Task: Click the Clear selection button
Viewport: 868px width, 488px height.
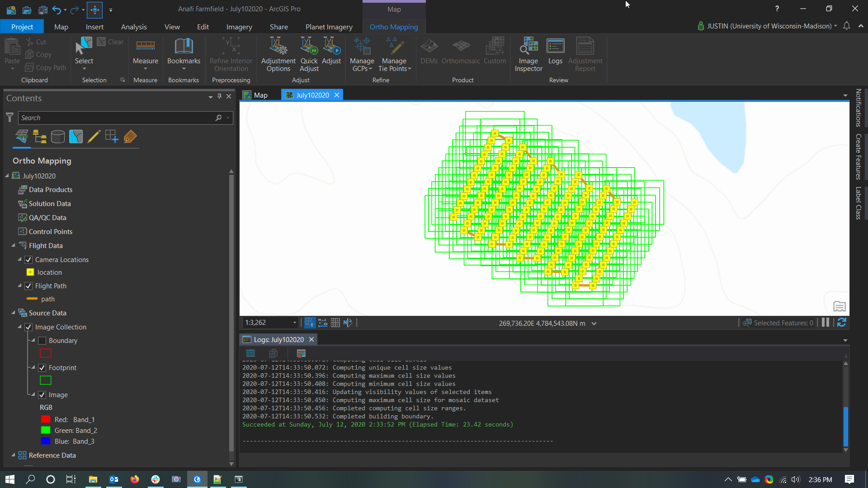Action: (110, 42)
